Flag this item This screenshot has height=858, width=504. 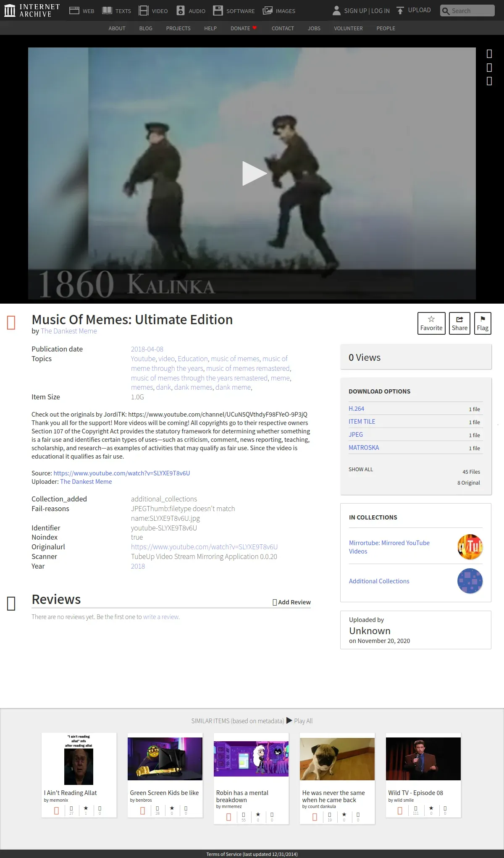tap(483, 323)
